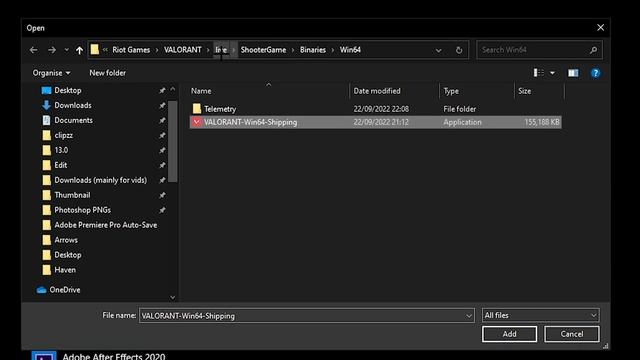Click the File name text field
640x360 pixels.
coord(302,316)
